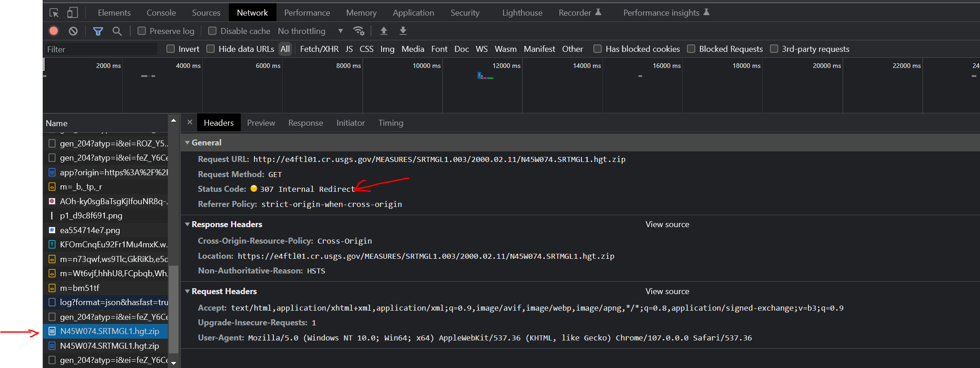Click the filter funnel icon
The width and height of the screenshot is (980, 368).
(98, 31)
